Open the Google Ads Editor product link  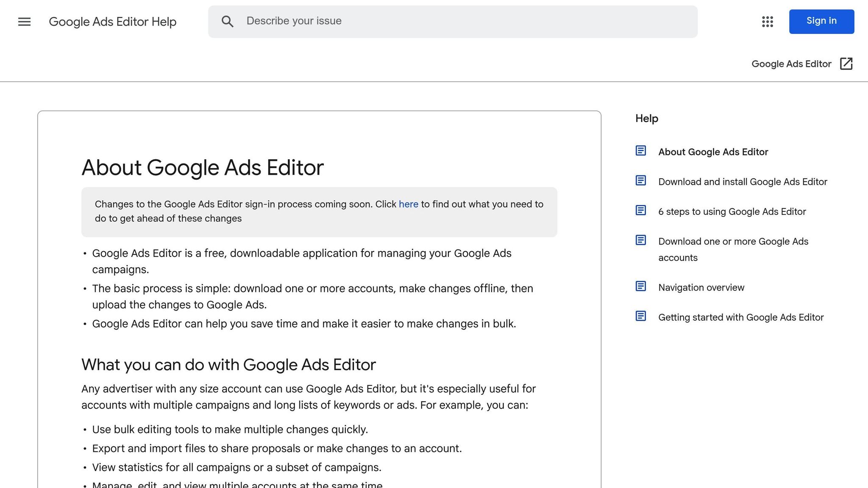click(791, 64)
